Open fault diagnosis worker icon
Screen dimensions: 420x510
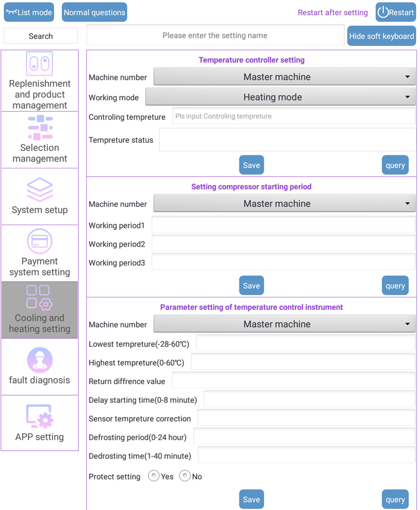[x=40, y=360]
